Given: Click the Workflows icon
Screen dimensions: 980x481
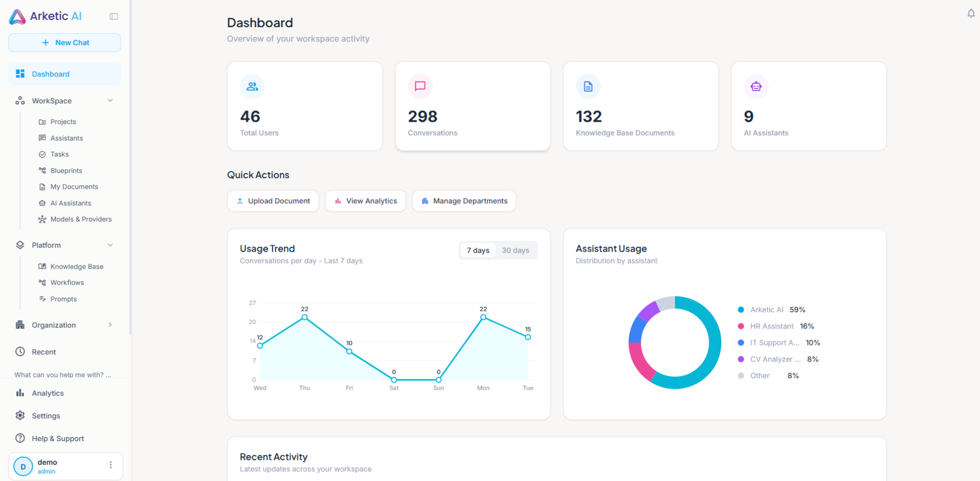Looking at the screenshot, I should [42, 282].
